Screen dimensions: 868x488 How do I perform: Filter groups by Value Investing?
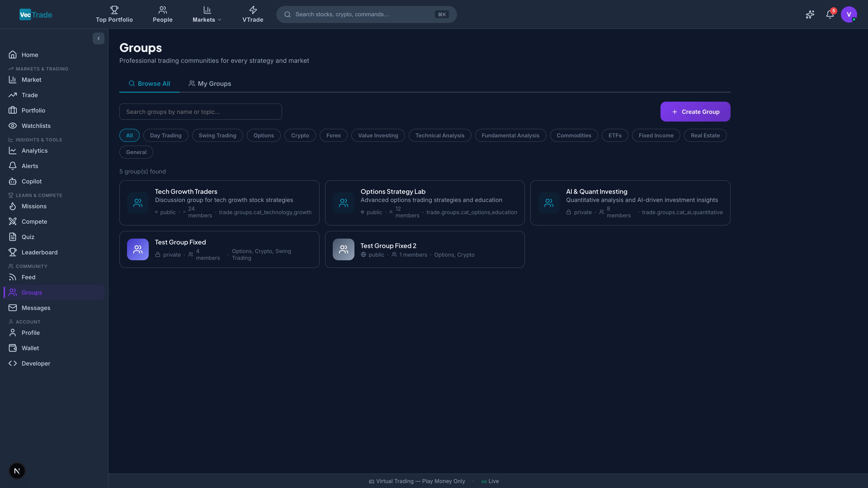[x=378, y=135]
